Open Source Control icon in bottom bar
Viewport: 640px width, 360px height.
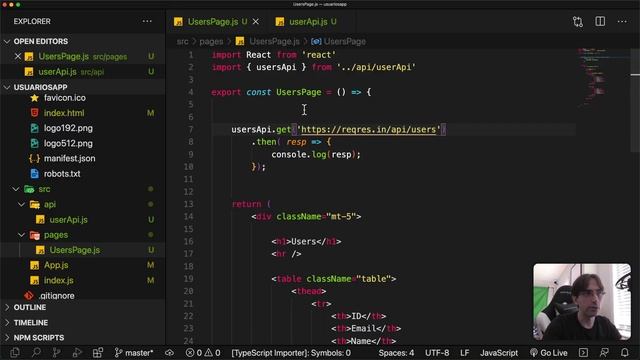(56, 353)
